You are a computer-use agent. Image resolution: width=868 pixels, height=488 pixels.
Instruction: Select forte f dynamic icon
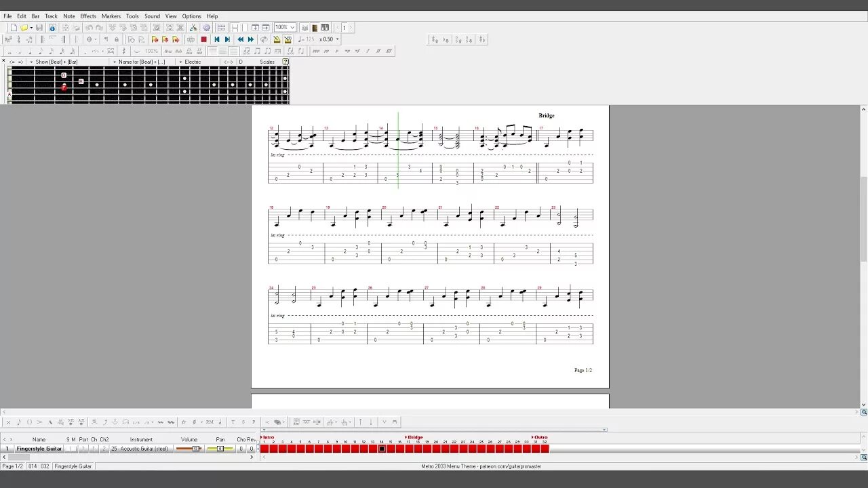(368, 51)
